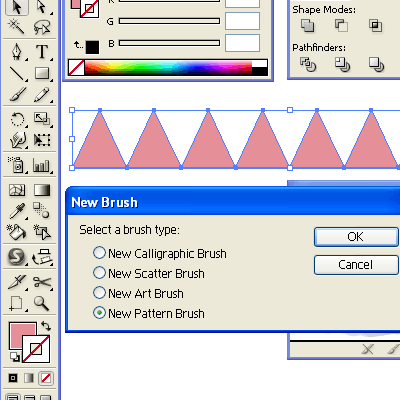Apply None button in toolbox

tap(46, 378)
